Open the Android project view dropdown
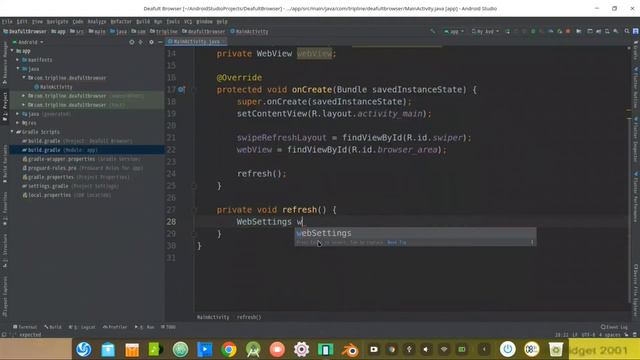 coord(28,42)
